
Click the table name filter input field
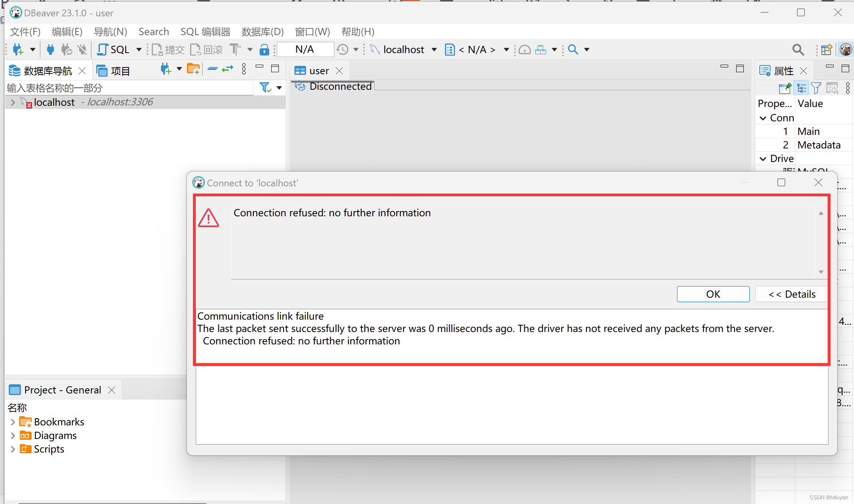click(x=129, y=88)
